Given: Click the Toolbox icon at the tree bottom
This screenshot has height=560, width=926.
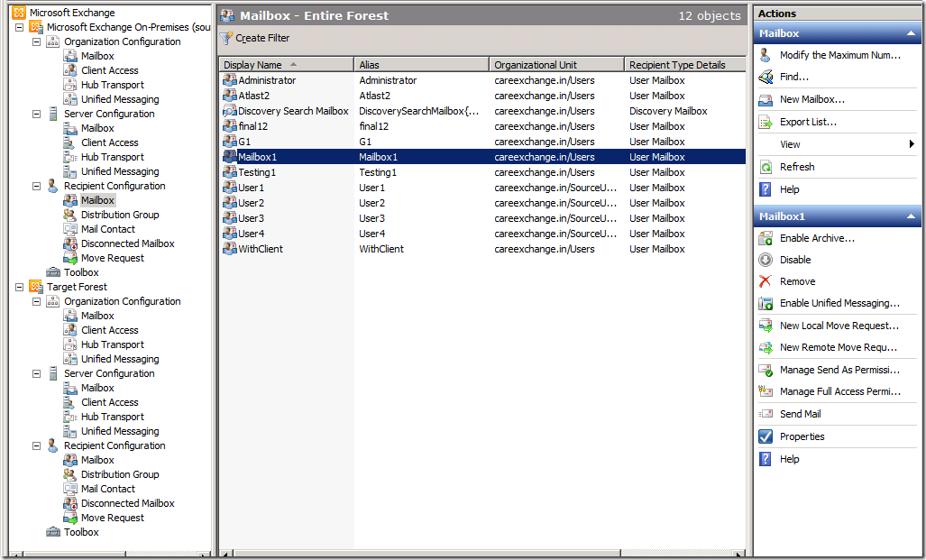Looking at the screenshot, I should click(53, 532).
